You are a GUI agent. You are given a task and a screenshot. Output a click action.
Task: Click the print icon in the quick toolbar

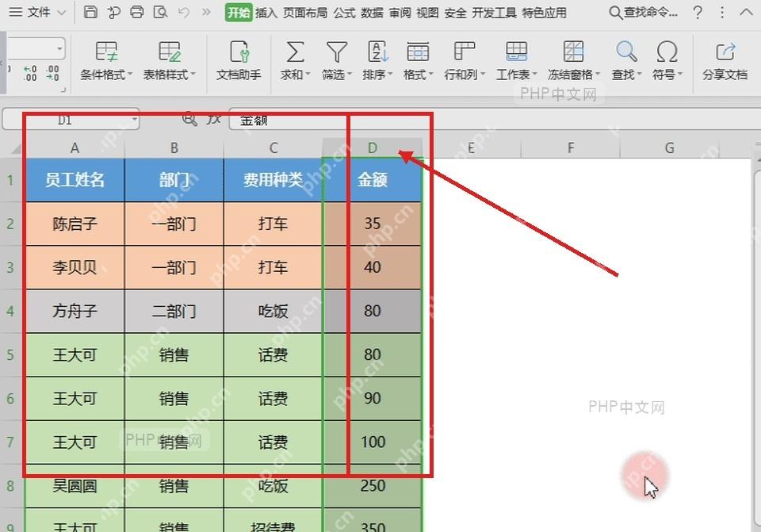(137, 12)
